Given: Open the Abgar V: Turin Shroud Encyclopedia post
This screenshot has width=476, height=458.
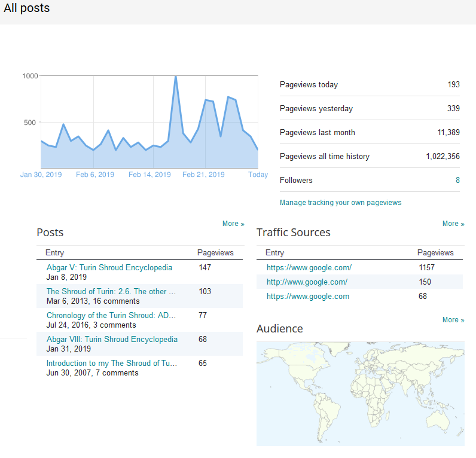Looking at the screenshot, I should pyautogui.click(x=109, y=268).
